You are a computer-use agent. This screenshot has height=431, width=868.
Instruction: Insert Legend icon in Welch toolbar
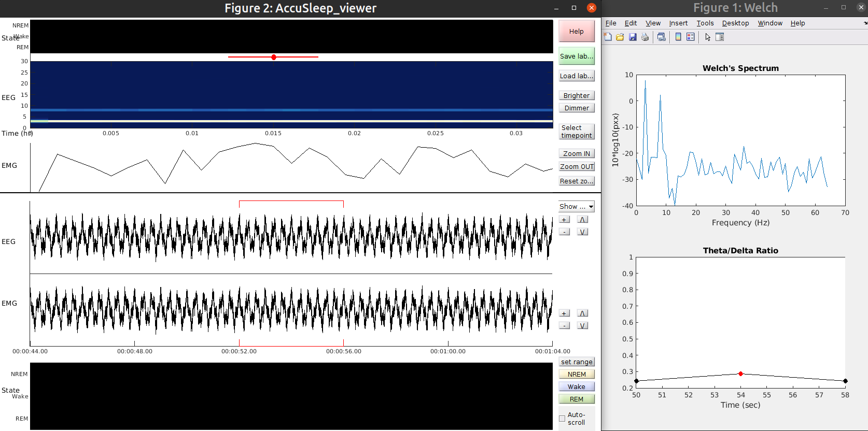tap(690, 37)
